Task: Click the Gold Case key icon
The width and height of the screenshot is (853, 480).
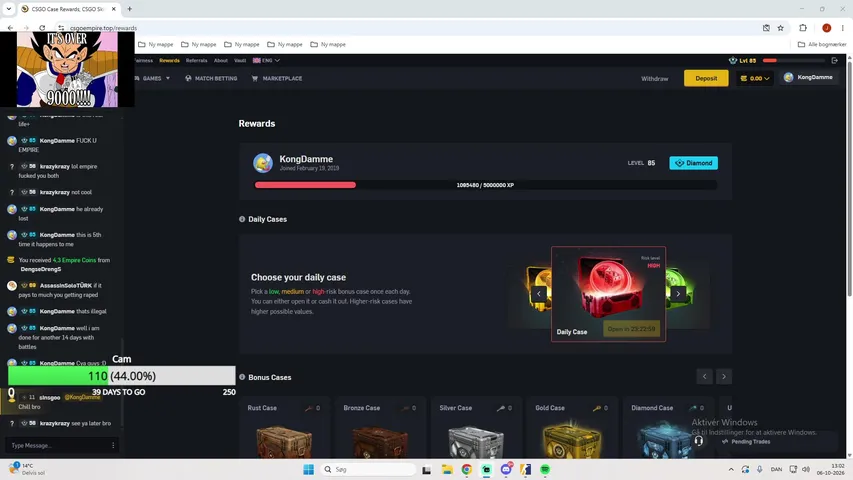Action: (x=597, y=408)
